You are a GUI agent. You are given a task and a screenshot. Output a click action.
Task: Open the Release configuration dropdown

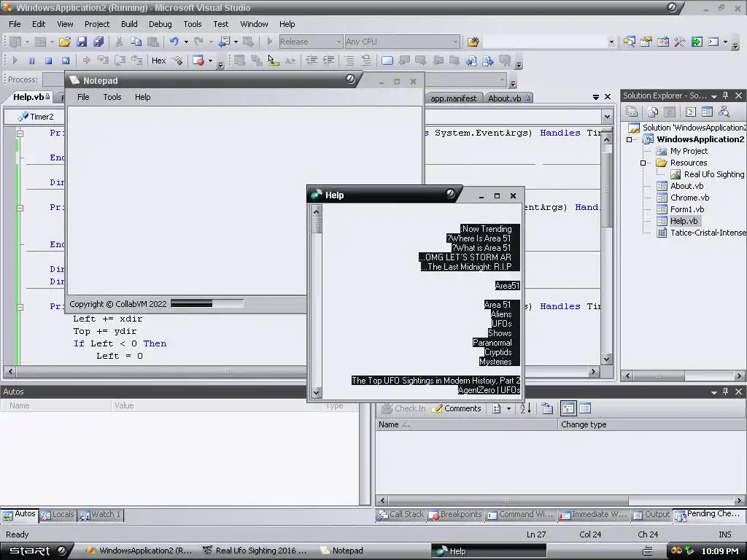click(338, 42)
